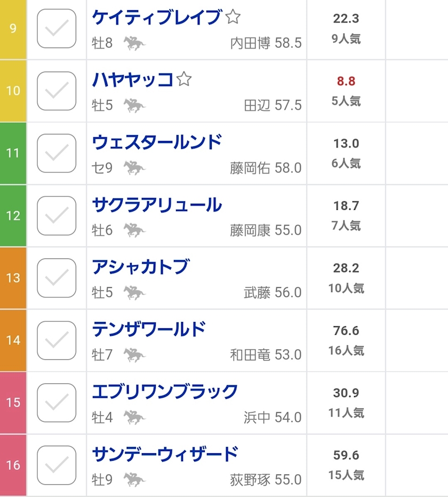Click jockey name 内田博
This screenshot has width=448, height=497.
(x=250, y=43)
